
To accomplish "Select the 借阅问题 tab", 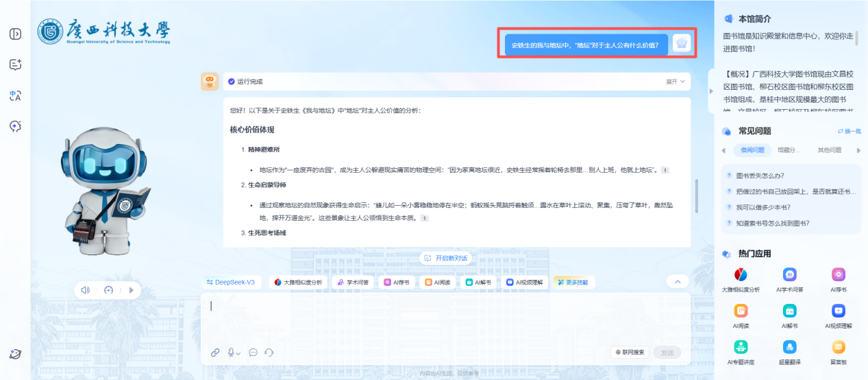I will pyautogui.click(x=752, y=150).
